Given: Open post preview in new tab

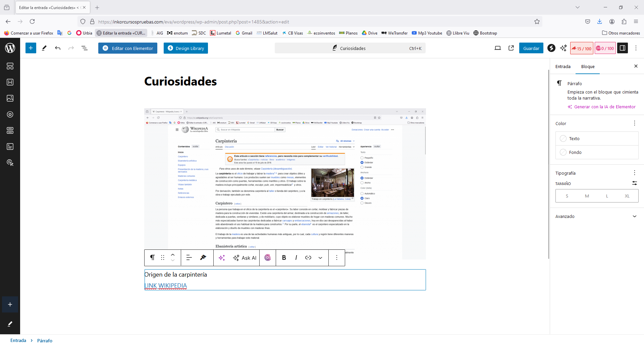Looking at the screenshot, I should click(x=511, y=48).
